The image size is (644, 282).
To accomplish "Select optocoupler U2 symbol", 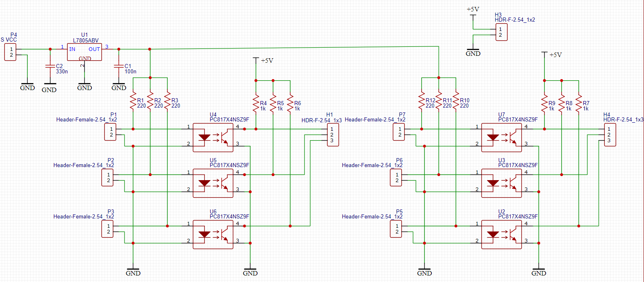I will pos(502,234).
